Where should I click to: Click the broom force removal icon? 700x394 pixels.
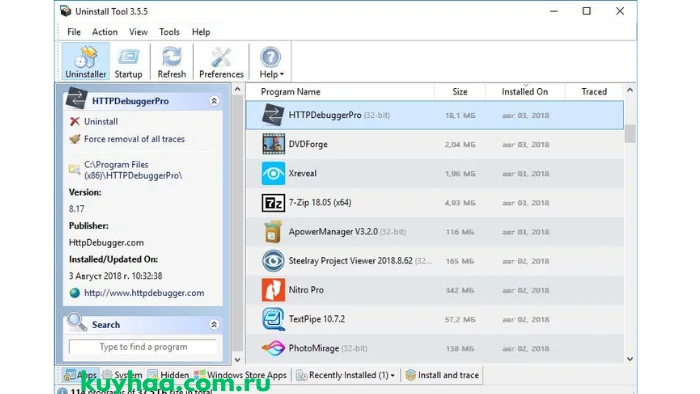75,139
